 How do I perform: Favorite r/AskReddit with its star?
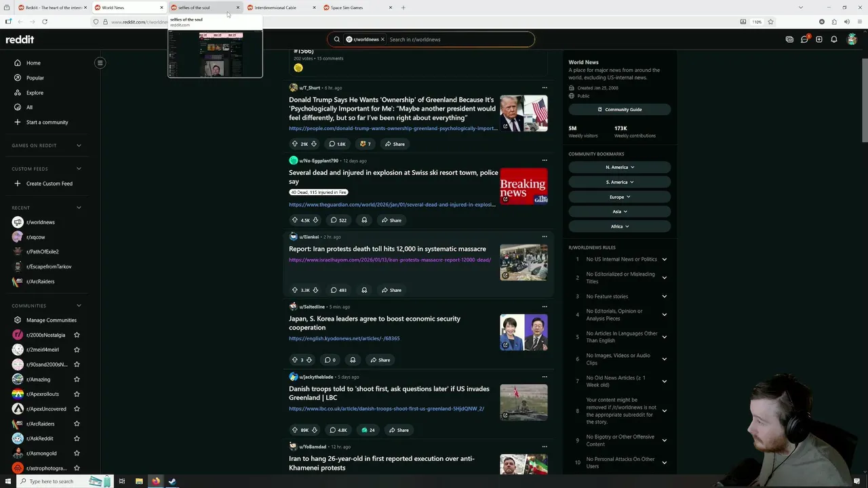[x=77, y=439]
